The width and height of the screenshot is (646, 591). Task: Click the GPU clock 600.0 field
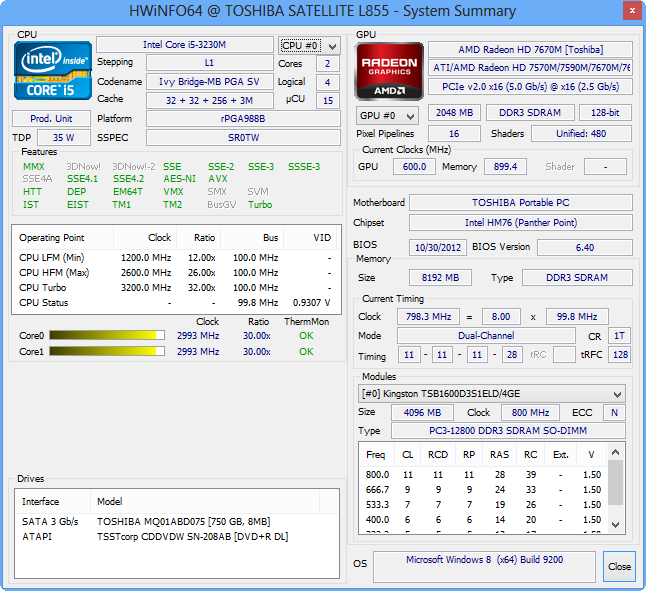(414, 166)
